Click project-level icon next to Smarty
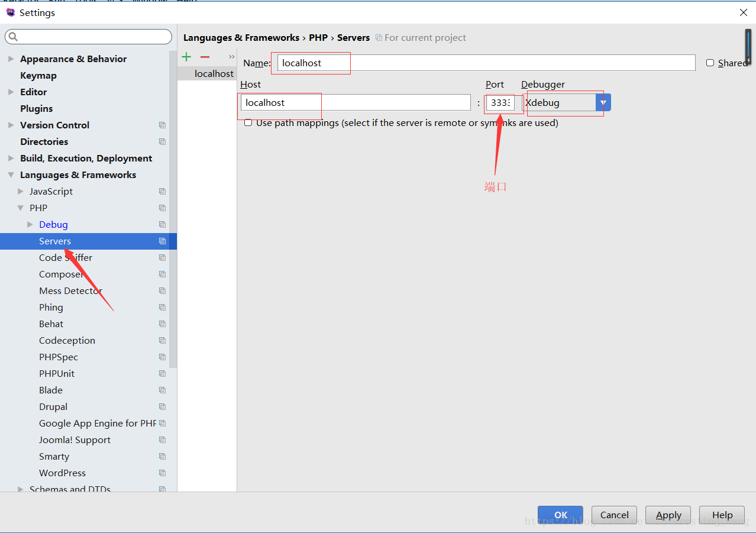 (162, 457)
